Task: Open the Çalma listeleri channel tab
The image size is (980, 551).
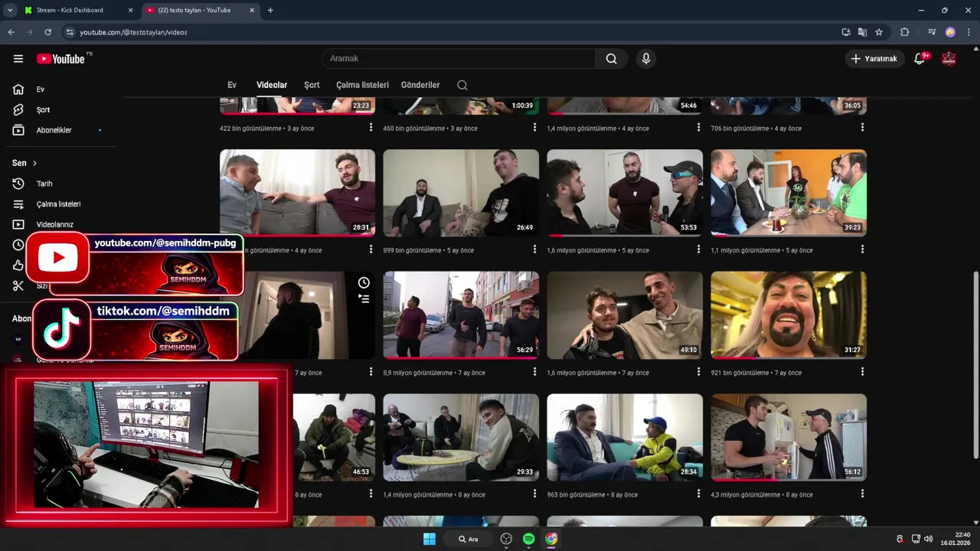Action: (x=362, y=85)
